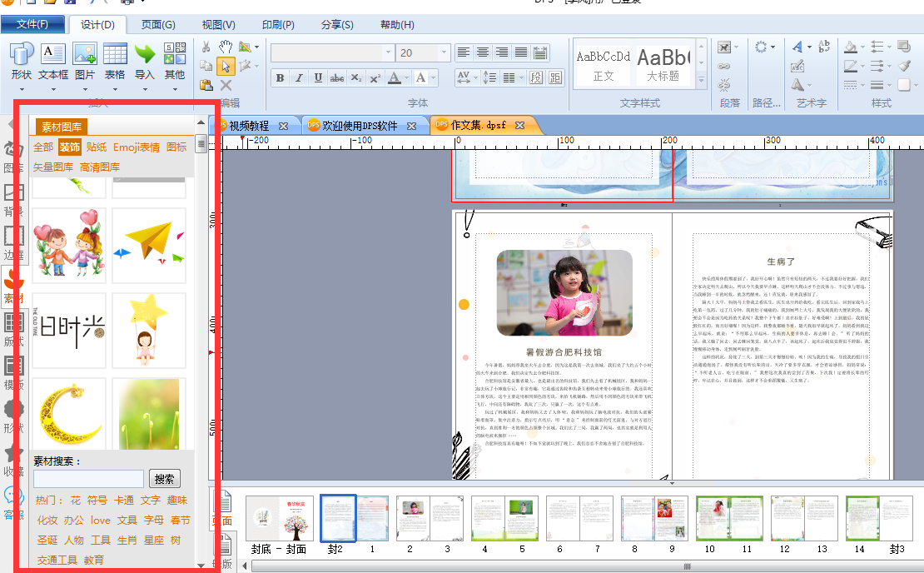This screenshot has width=924, height=573.
Task: Open the 页面(G) ribbon tab
Action: point(158,25)
